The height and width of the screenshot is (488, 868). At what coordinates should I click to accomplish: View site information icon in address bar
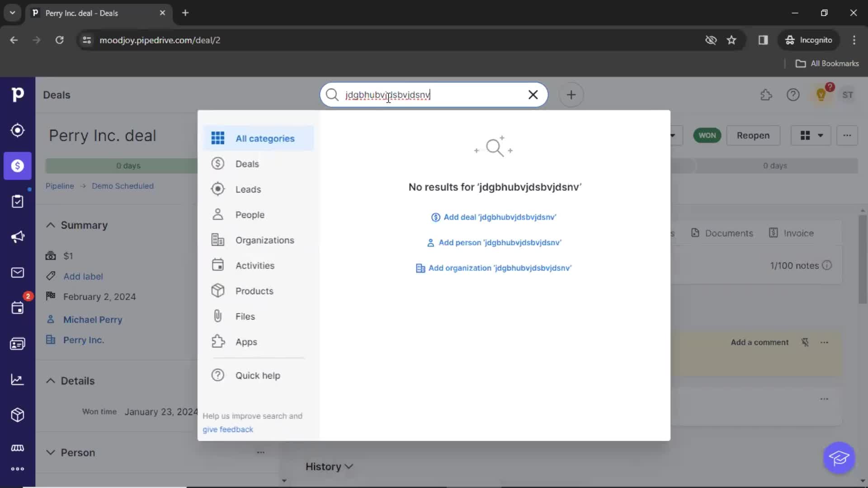[87, 40]
